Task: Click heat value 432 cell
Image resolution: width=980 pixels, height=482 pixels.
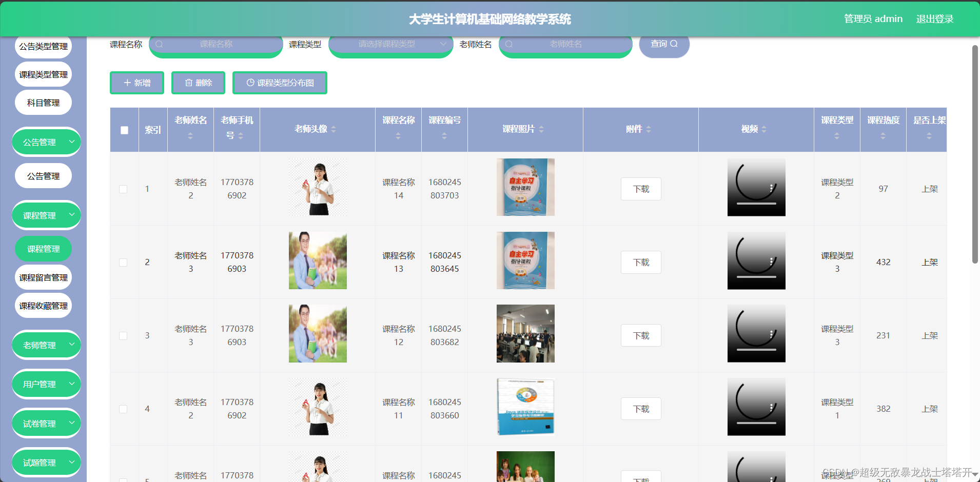Action: pyautogui.click(x=883, y=262)
